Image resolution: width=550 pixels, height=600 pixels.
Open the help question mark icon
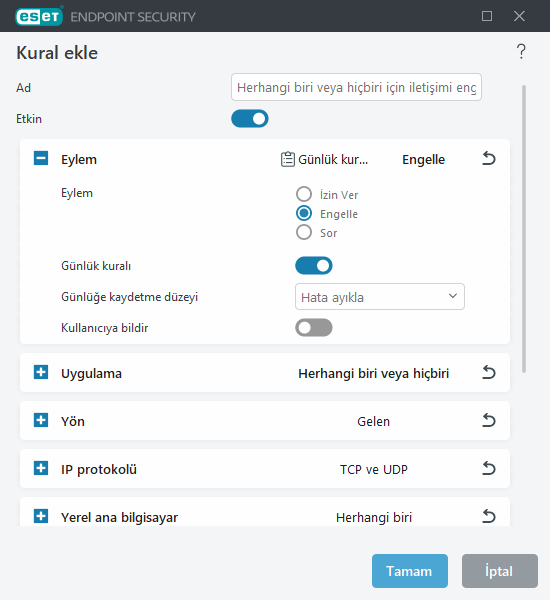pyautogui.click(x=521, y=51)
